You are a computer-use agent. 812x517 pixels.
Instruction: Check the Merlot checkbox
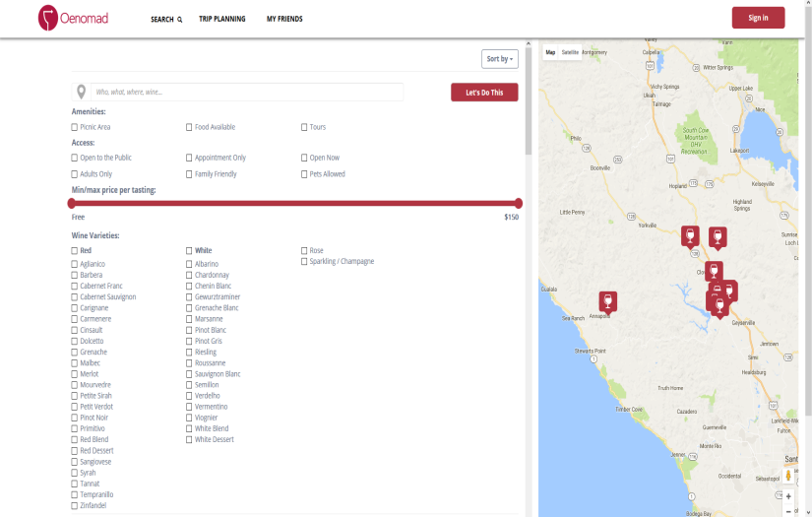[x=75, y=373]
